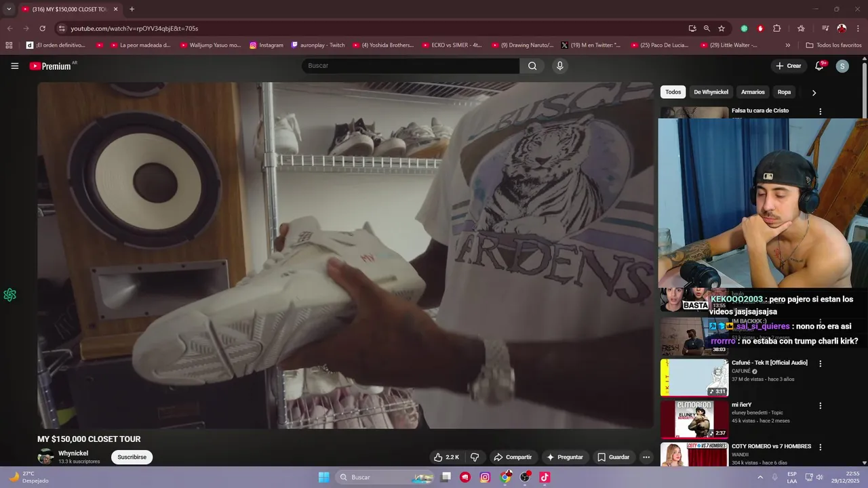Select the Armarios filter chip

click(753, 92)
